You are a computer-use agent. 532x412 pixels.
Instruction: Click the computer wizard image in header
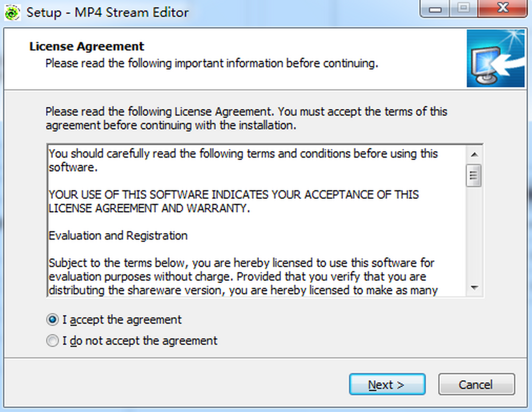[x=489, y=58]
